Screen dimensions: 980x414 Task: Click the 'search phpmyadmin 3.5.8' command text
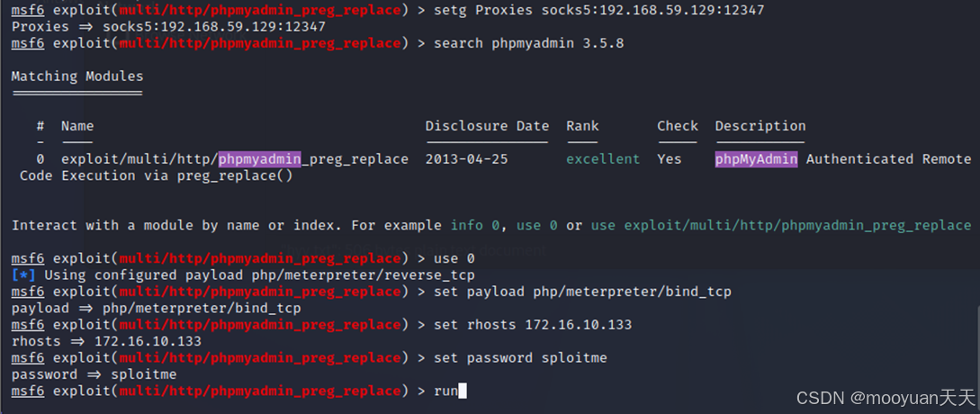[x=529, y=43]
